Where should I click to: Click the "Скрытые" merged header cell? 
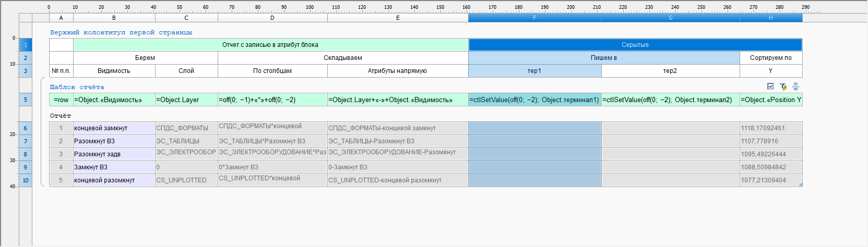click(x=635, y=45)
